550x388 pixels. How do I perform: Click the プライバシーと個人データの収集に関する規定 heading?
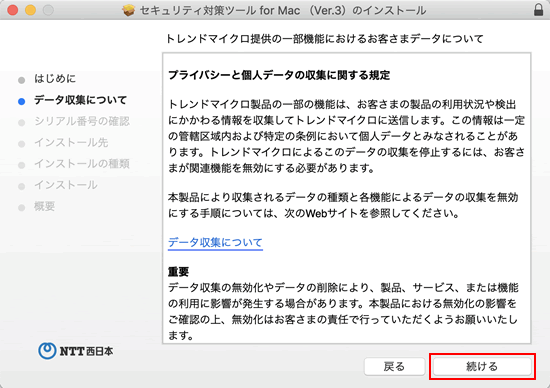[279, 75]
